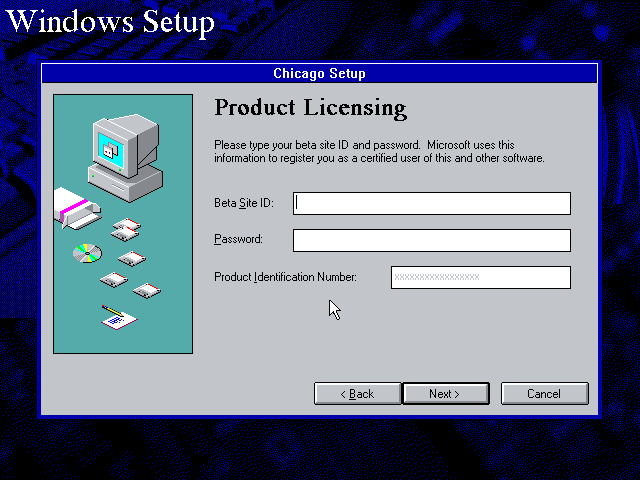Click the pencil and notepad illustration
This screenshot has height=480, width=640.
tap(119, 317)
